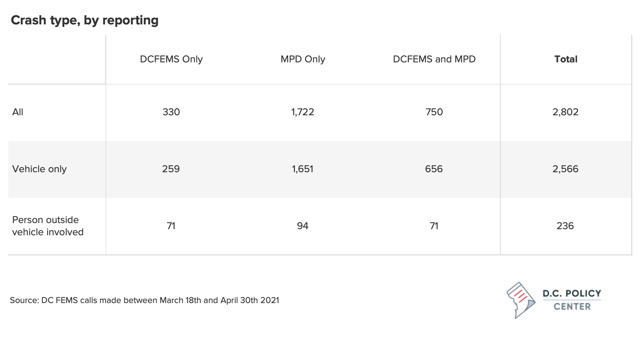Screen dimensions: 644x339
Task: Click the All row label
Action: coord(18,112)
